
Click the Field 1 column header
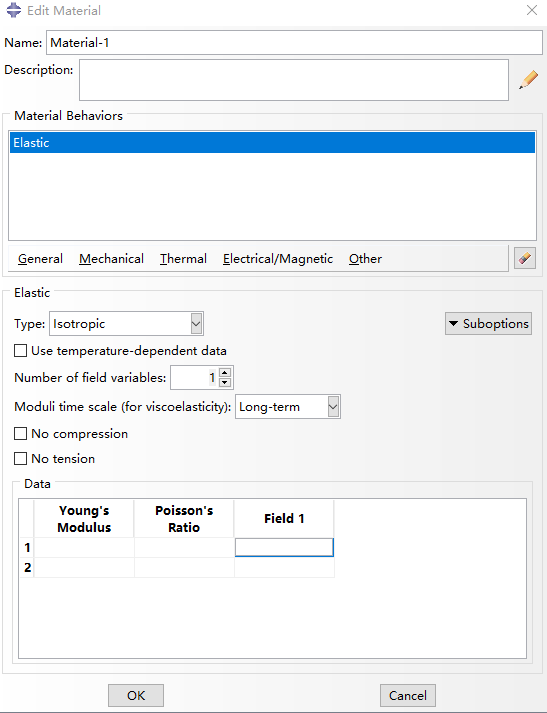[x=284, y=519]
